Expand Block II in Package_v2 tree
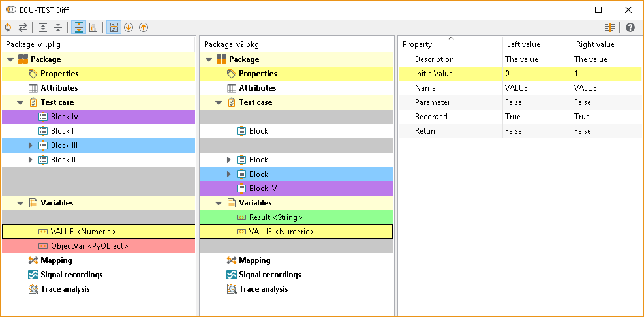 tap(229, 160)
